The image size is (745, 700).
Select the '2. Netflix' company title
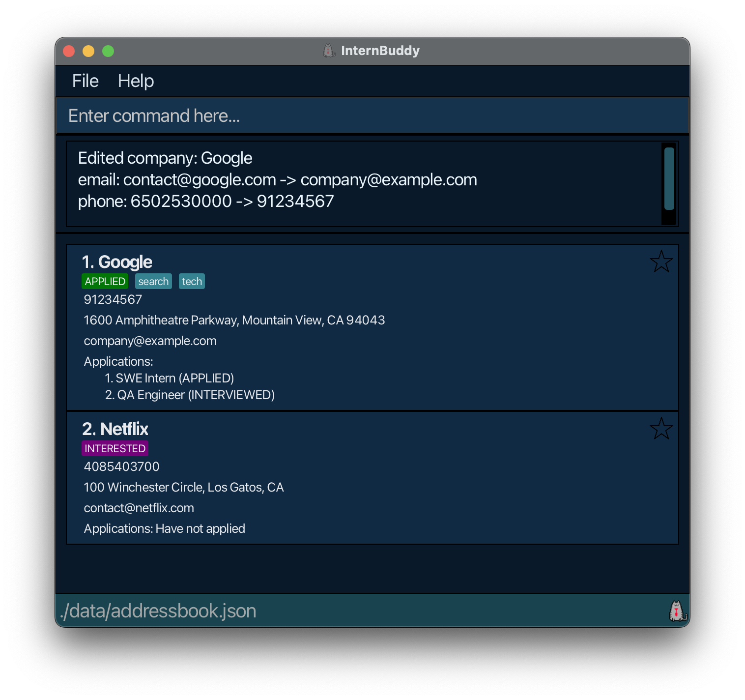coord(115,429)
